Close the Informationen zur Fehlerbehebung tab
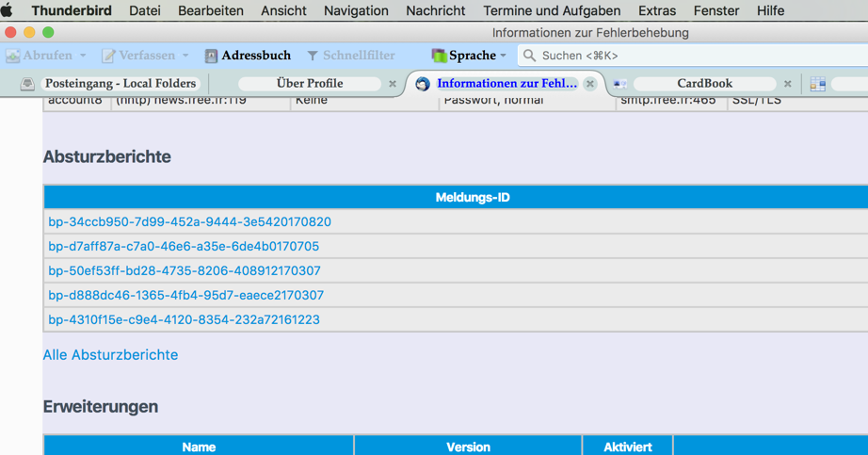 [x=590, y=84]
